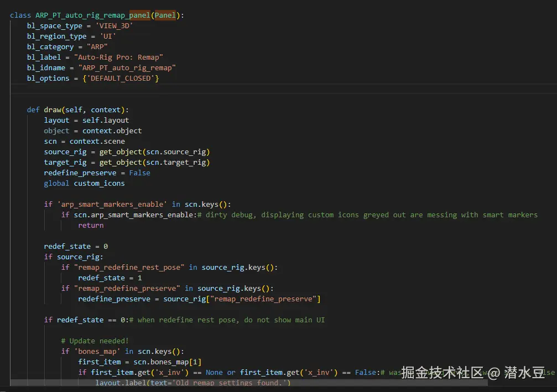Click the class name ARP_PT_auto_rig_remap_panel
The width and height of the screenshot is (557, 392).
tap(93, 15)
